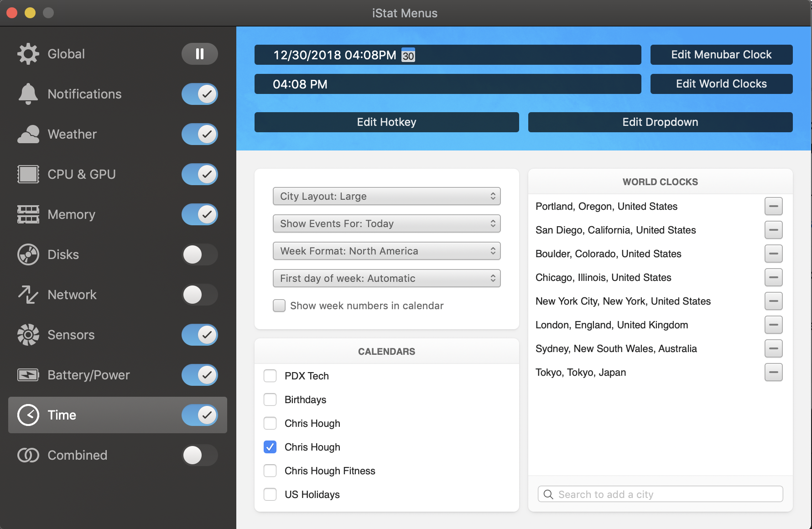Screen dimensions: 812x529
Task: Check Show week numbers in calendar
Action: point(279,306)
